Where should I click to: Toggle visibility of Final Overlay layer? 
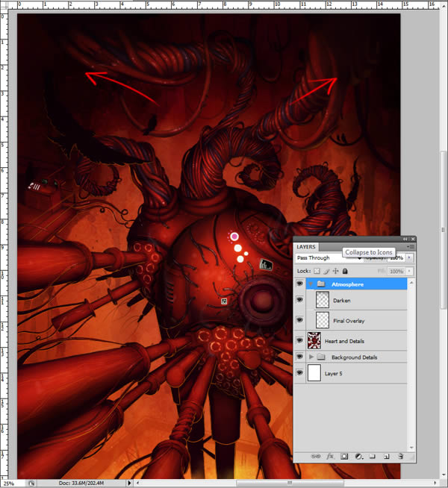299,320
